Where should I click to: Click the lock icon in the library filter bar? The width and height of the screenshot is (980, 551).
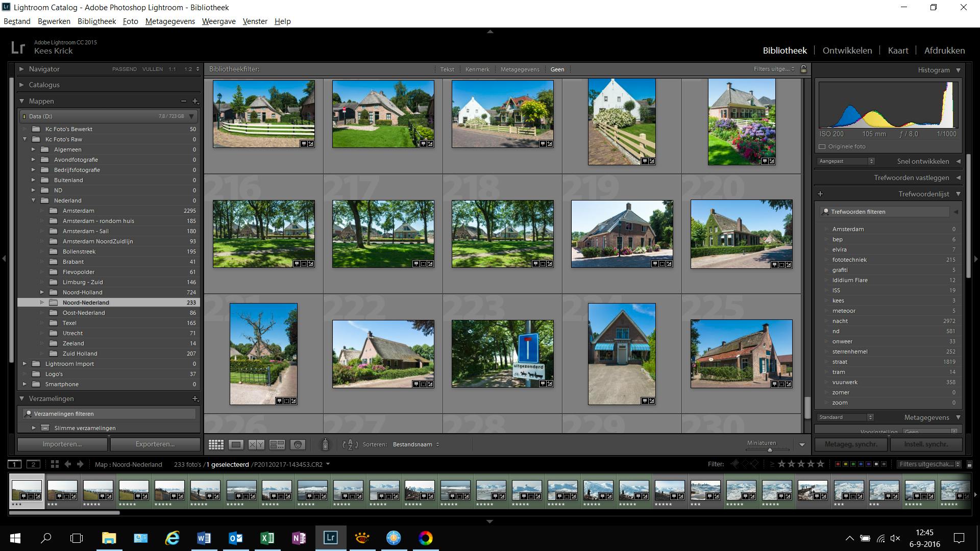pos(803,69)
